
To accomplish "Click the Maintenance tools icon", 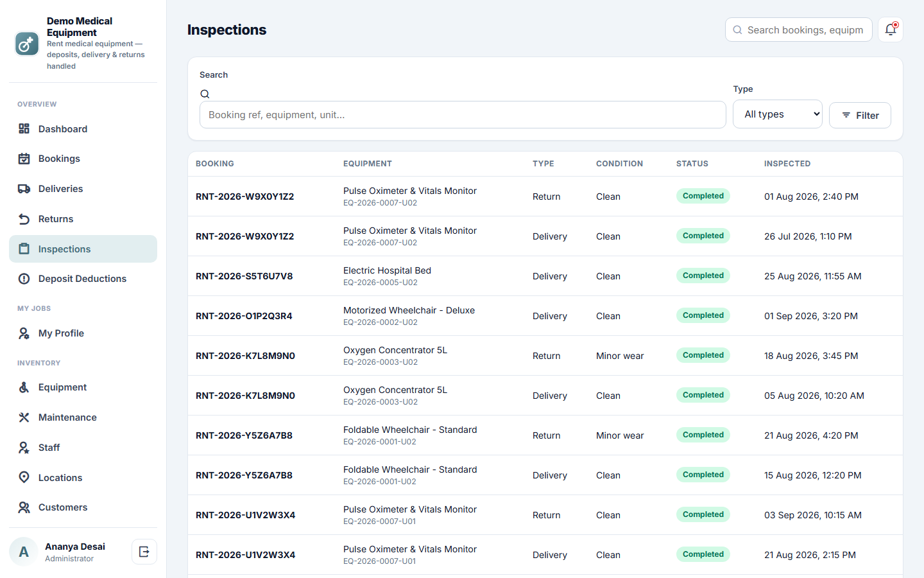I will [24, 417].
